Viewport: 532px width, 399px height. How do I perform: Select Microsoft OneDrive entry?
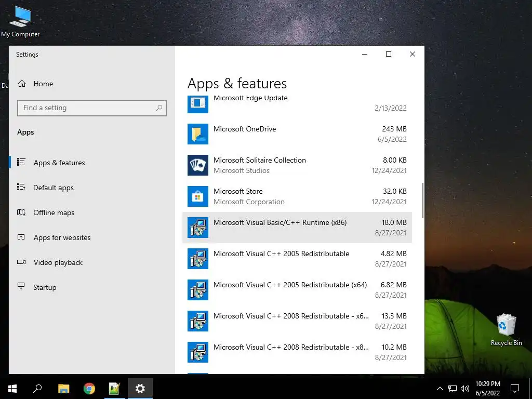point(297,134)
